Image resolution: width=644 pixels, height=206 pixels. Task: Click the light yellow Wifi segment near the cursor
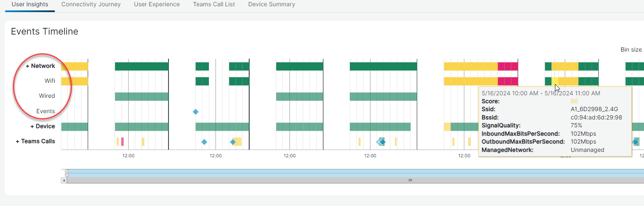coord(555,81)
